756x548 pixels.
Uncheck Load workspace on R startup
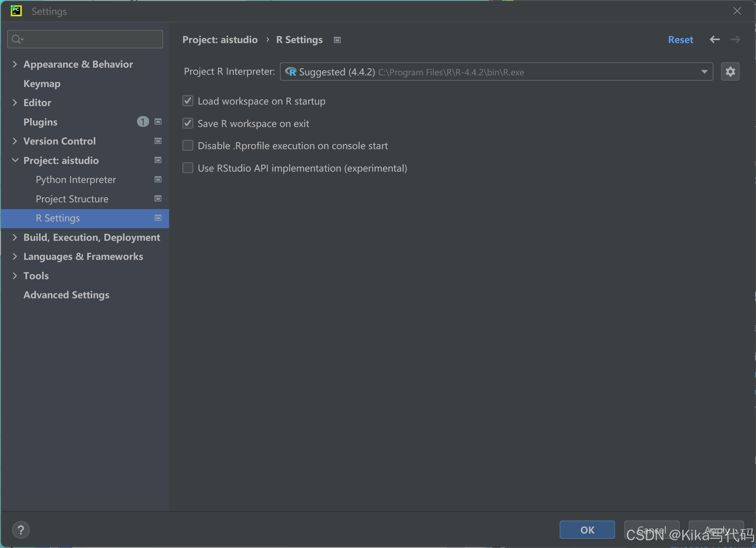click(188, 101)
